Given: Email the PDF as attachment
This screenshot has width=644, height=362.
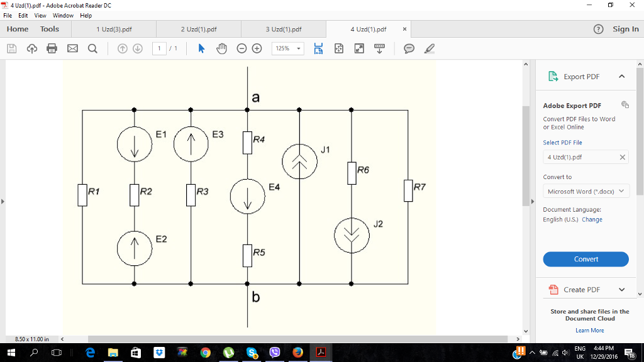Looking at the screenshot, I should coord(72,48).
